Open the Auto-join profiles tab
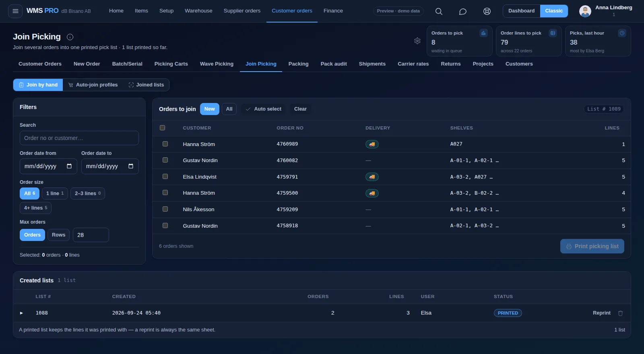This screenshot has height=354, width=644. coord(93,85)
